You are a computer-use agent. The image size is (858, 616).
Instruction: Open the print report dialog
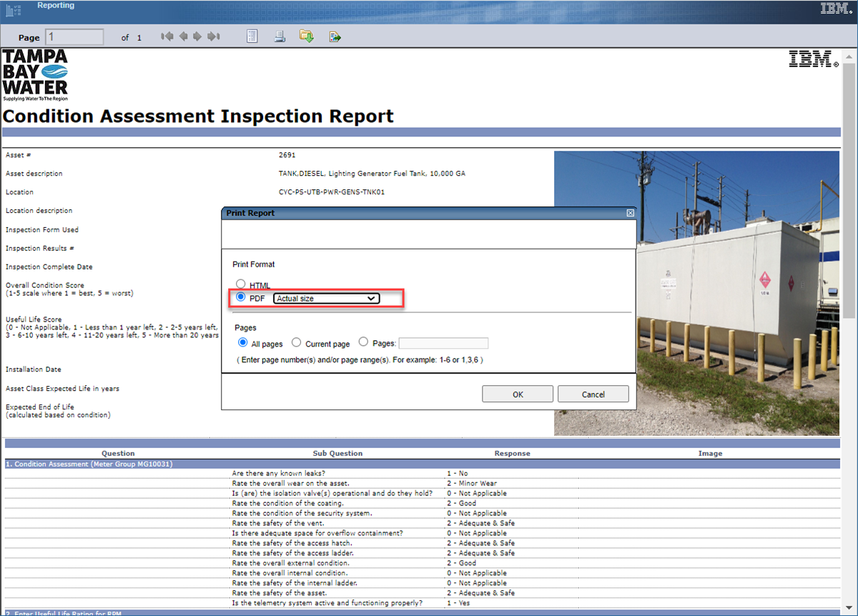click(279, 36)
